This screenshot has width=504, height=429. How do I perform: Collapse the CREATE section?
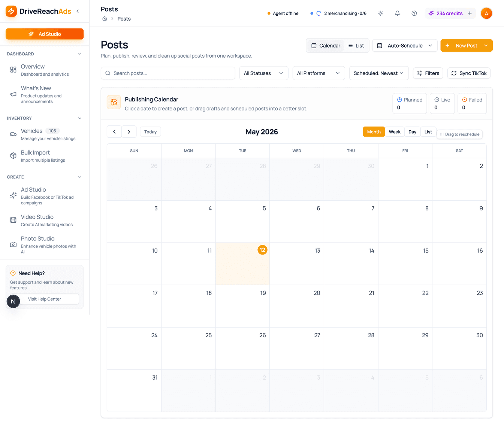click(79, 177)
